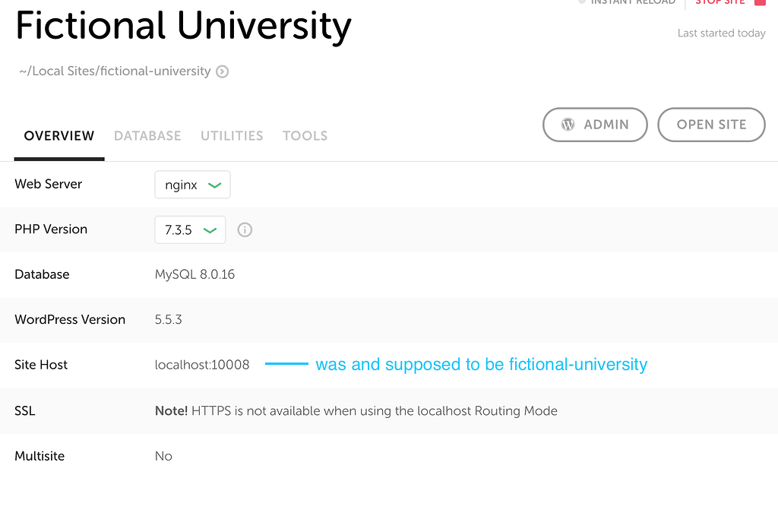
Task: Click the localhost:10008 Site Host value
Action: point(202,365)
